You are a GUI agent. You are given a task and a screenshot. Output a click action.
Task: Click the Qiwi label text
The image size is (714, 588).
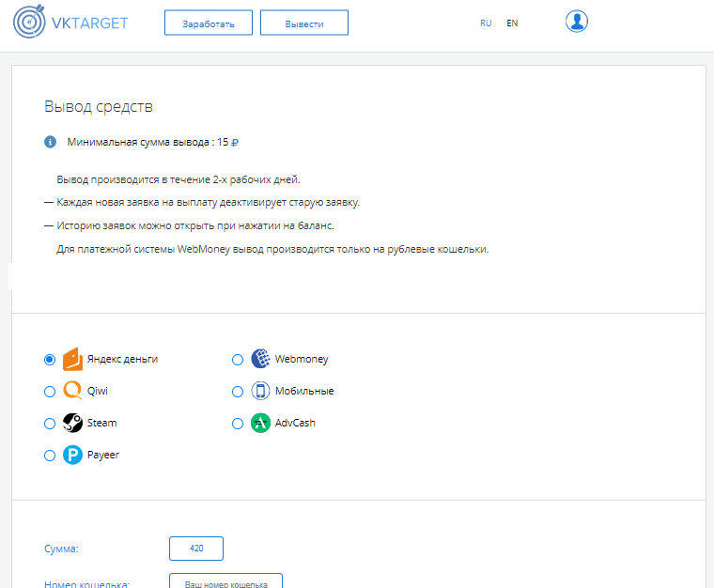(x=98, y=391)
